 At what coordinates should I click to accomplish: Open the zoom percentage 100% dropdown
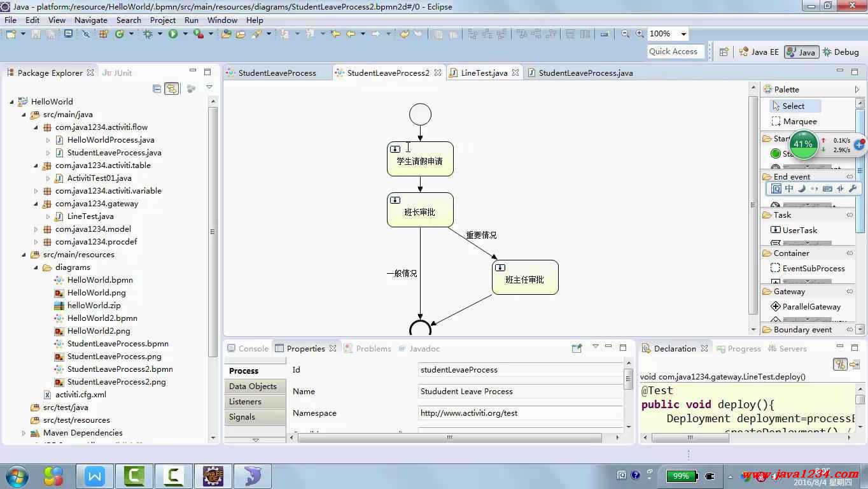tap(683, 34)
